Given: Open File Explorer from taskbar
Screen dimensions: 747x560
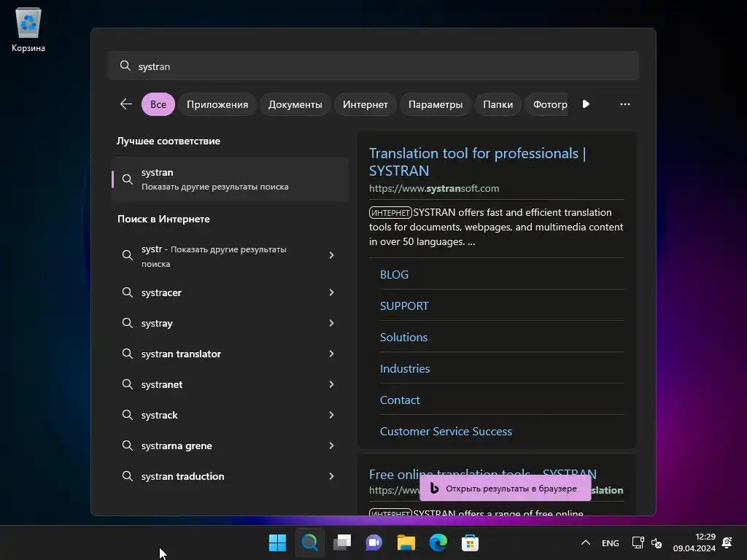Looking at the screenshot, I should click(x=406, y=542).
